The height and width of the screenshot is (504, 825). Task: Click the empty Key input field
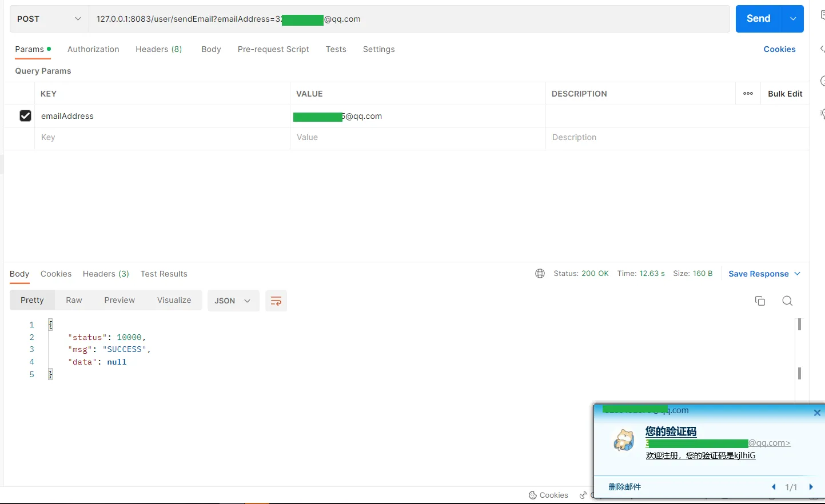coord(160,138)
